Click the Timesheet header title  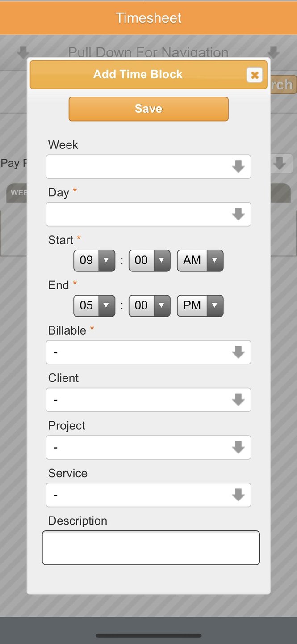148,18
